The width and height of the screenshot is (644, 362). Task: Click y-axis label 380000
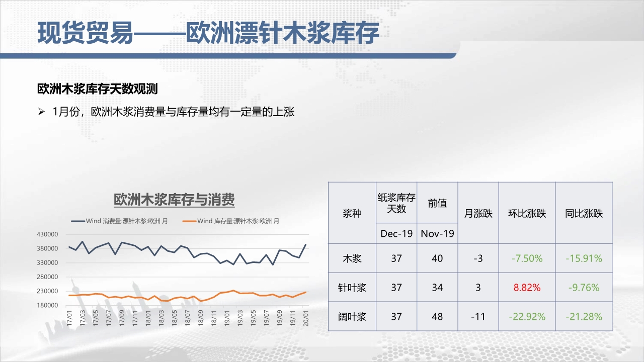click(x=47, y=248)
